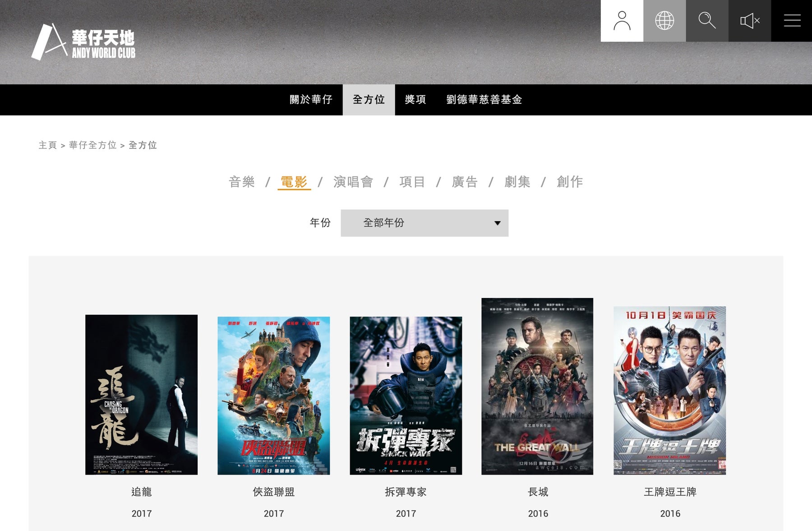The height and width of the screenshot is (531, 812).
Task: Click the 追龍 movie title
Action: (141, 492)
